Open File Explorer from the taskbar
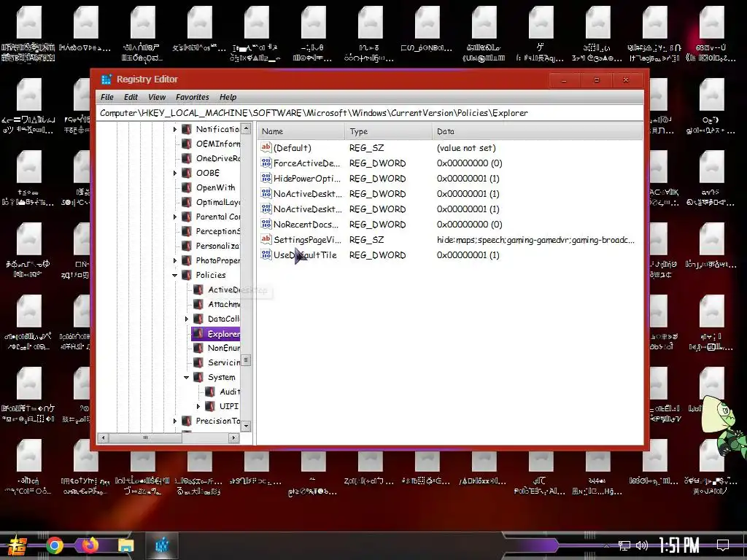Viewport: 747px width, 560px height. click(125, 545)
